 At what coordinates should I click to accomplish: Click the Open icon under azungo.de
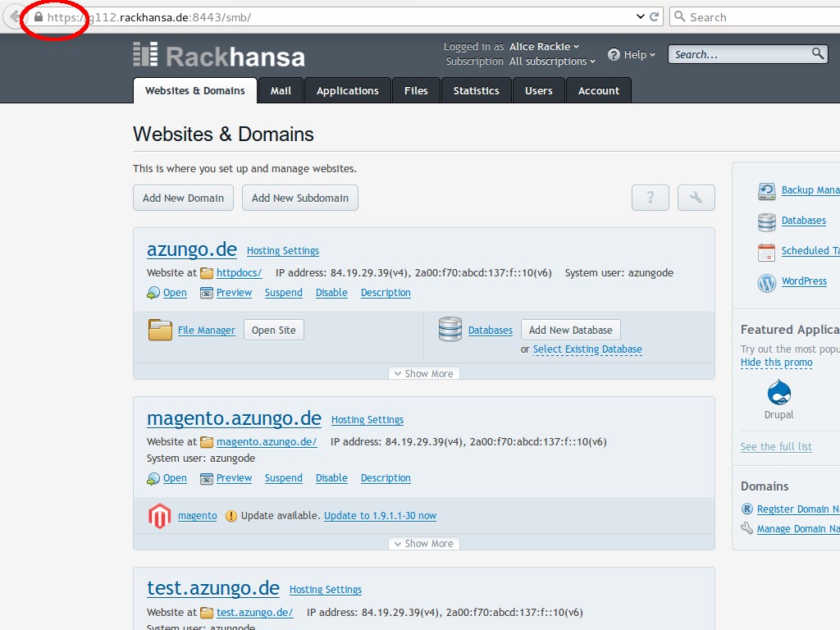coord(153,293)
